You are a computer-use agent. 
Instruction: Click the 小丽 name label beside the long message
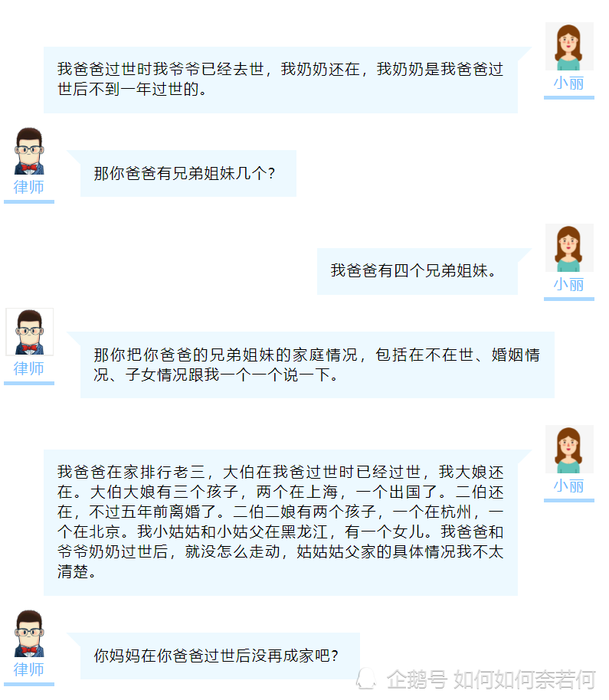pyautogui.click(x=569, y=486)
